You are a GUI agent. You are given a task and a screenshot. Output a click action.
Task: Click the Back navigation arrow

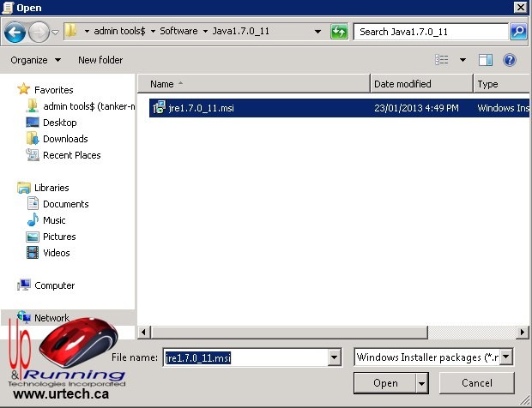tap(15, 33)
